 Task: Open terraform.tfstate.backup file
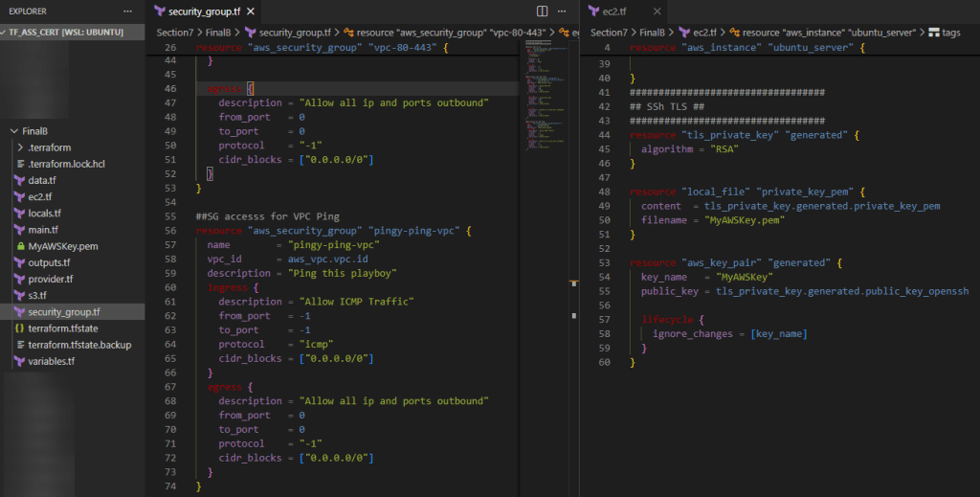[x=79, y=344]
